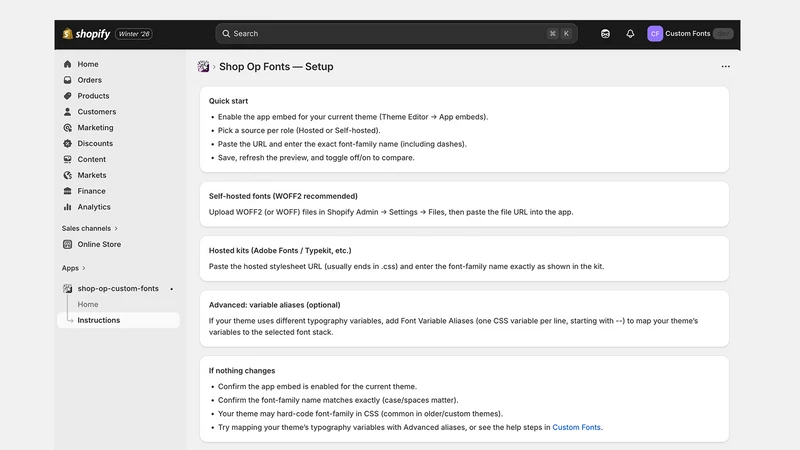Click the 'Quick start' heading
Screen dimensions: 800x450
228,101
